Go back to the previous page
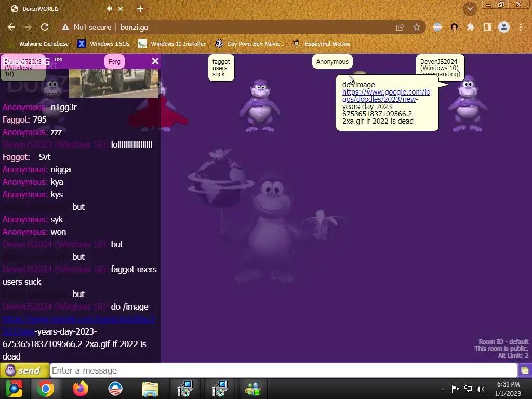 [x=11, y=27]
